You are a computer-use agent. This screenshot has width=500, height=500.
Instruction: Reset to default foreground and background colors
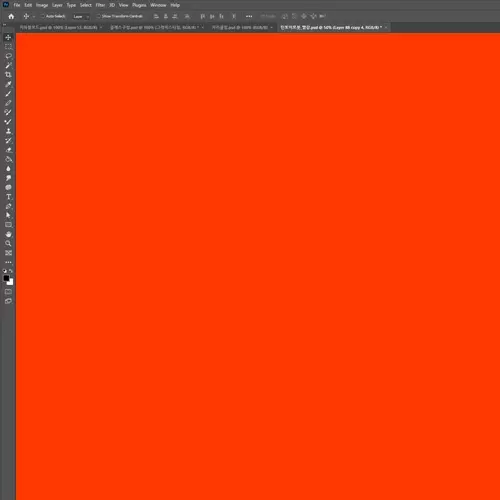[x=5, y=271]
